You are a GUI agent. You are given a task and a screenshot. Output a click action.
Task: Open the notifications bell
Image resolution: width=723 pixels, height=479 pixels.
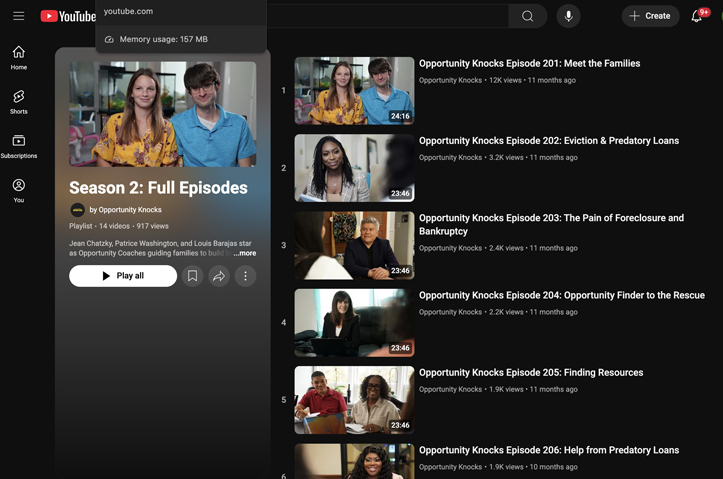click(697, 16)
